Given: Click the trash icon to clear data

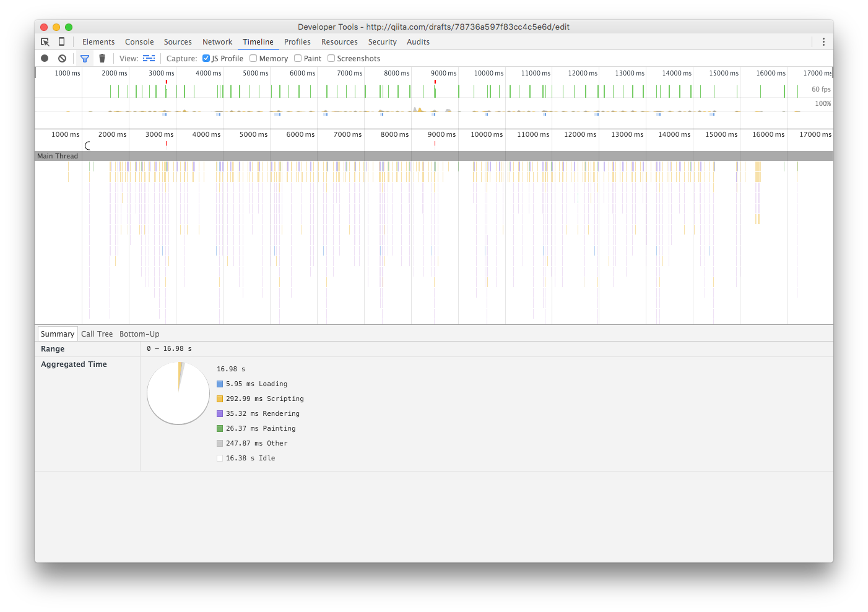Looking at the screenshot, I should 102,58.
